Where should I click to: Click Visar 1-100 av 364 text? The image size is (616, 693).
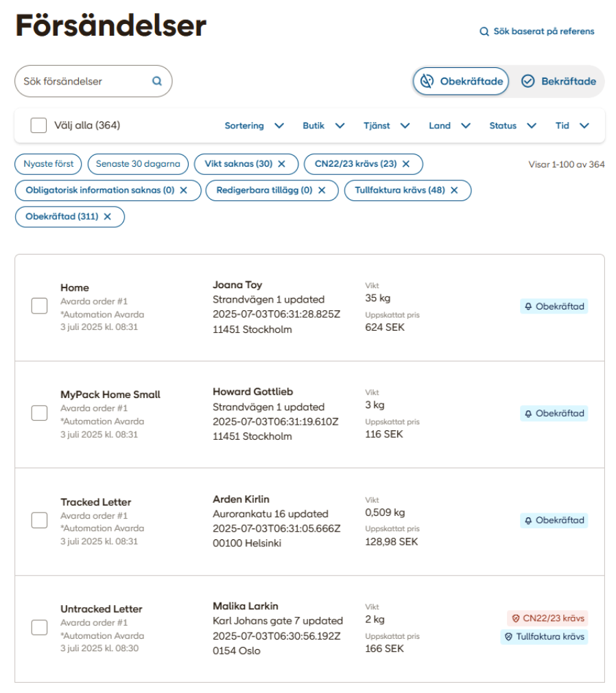[567, 165]
